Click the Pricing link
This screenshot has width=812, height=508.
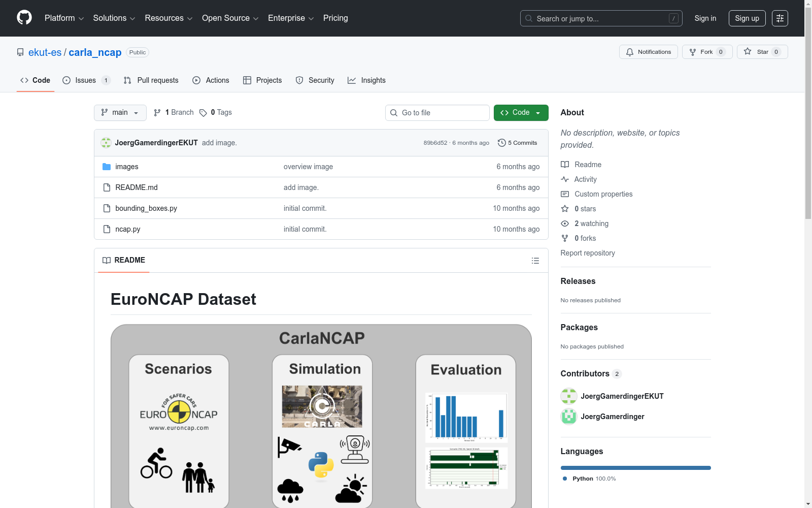point(335,18)
